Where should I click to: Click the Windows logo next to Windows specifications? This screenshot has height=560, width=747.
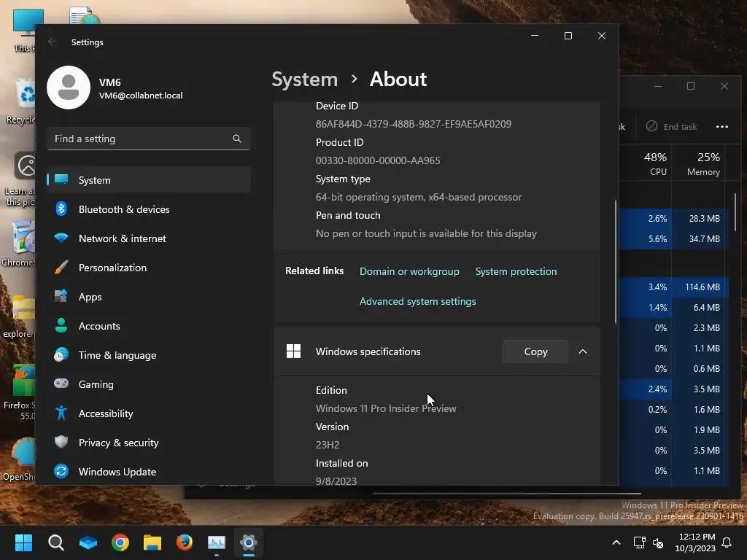point(293,351)
